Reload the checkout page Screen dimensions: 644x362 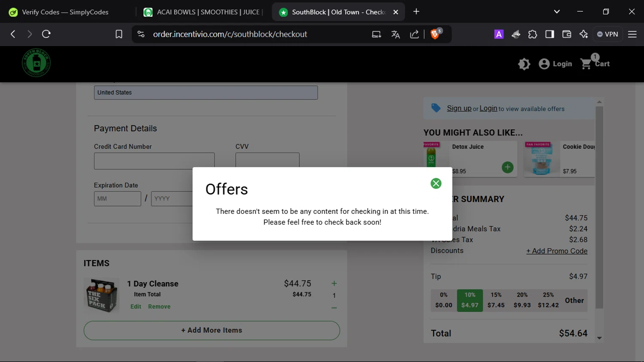[x=46, y=34]
